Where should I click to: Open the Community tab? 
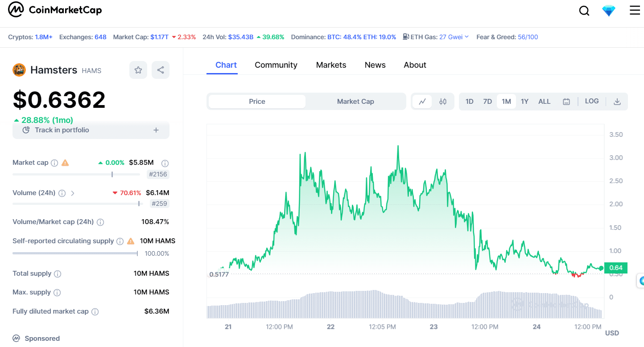click(276, 65)
